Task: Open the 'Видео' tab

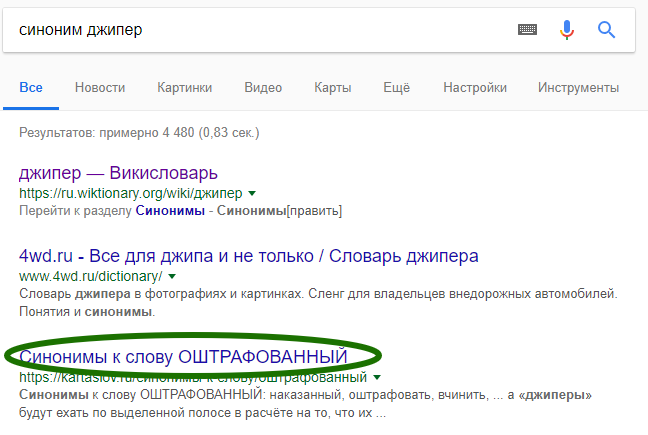Action: [x=263, y=88]
